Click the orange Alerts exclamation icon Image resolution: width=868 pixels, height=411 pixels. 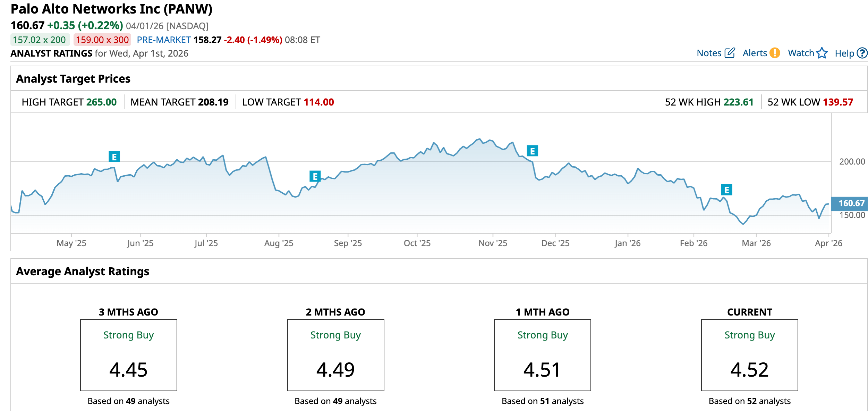point(774,53)
